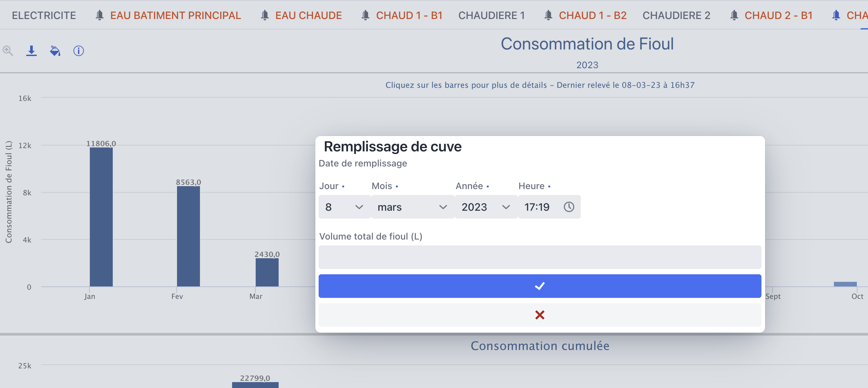Image resolution: width=868 pixels, height=388 pixels.
Task: Open the Année dropdown showing 2023
Action: 486,207
